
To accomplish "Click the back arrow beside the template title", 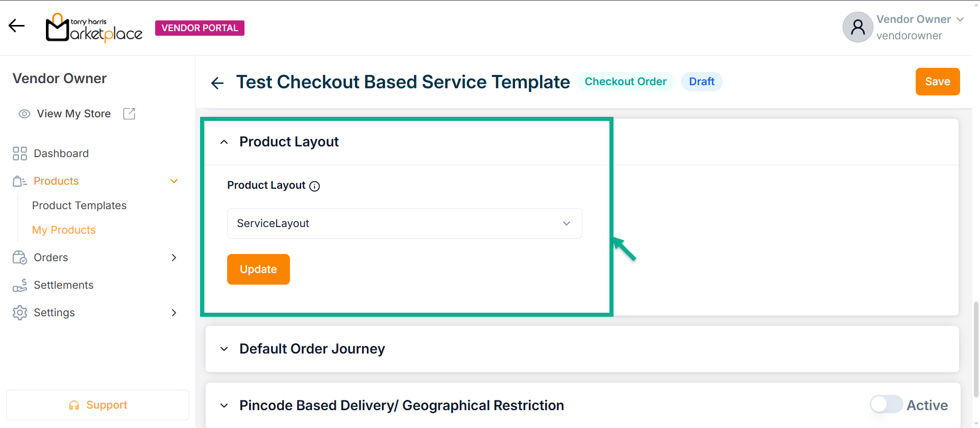I will (217, 83).
